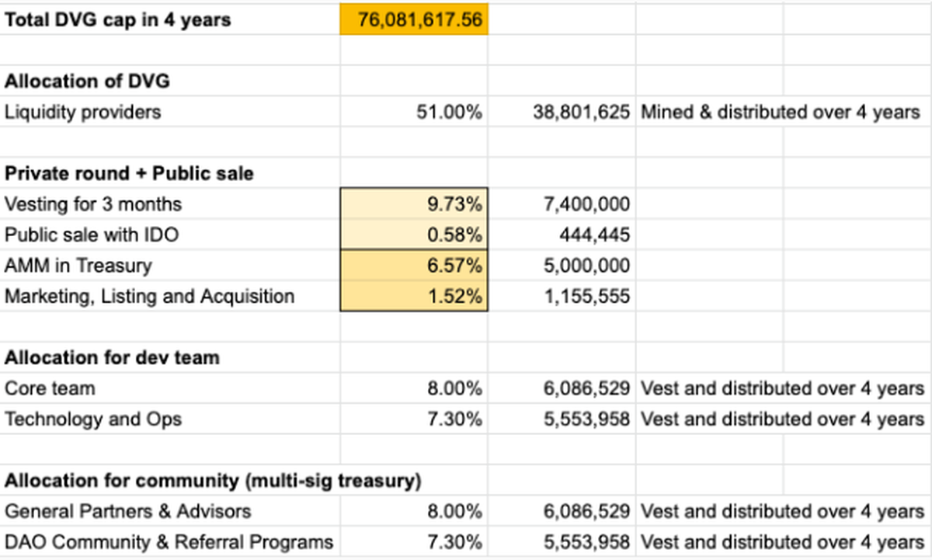Select the "DAO Community & Referral Programs" cell

point(169,542)
